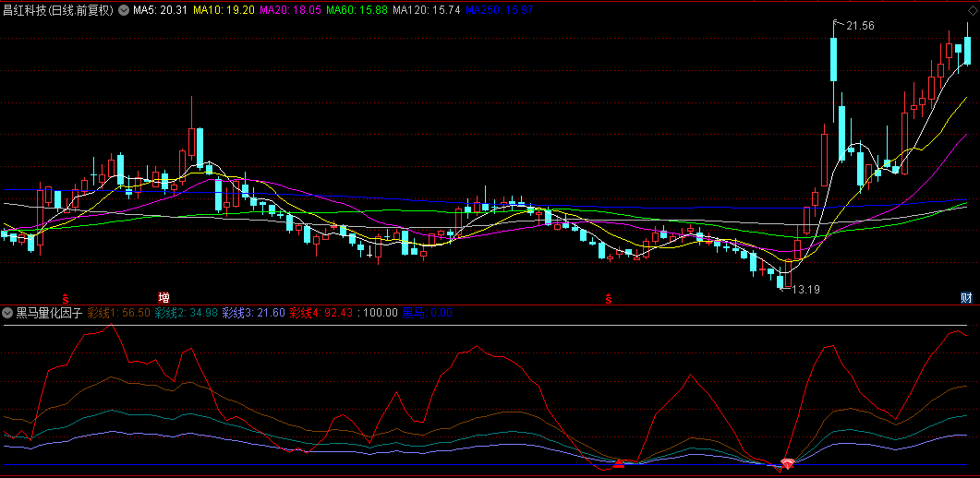Image resolution: width=980 pixels, height=478 pixels.
Task: Click the 彩线3: 21.60 value
Action: tap(254, 313)
